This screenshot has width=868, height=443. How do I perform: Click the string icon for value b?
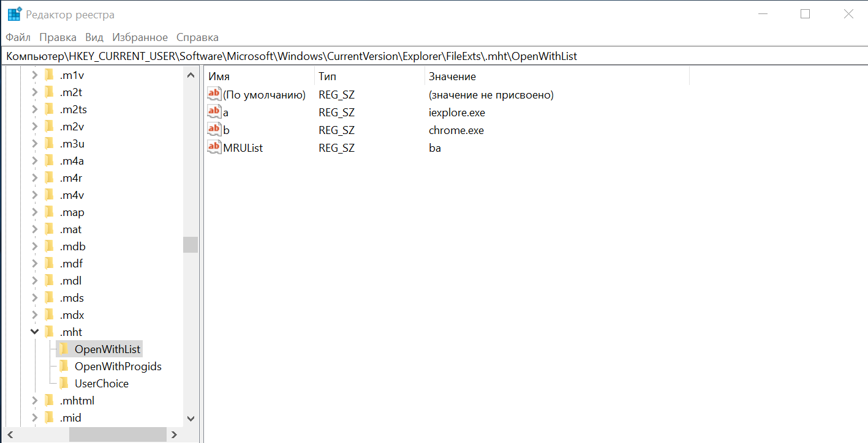(214, 130)
